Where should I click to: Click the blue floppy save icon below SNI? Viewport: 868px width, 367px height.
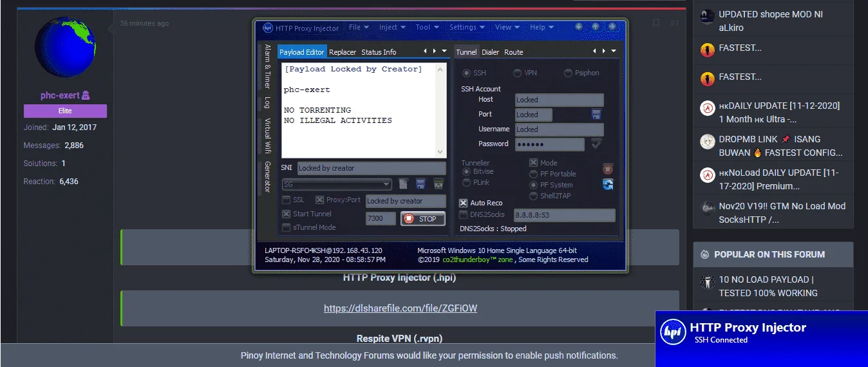coord(420,184)
